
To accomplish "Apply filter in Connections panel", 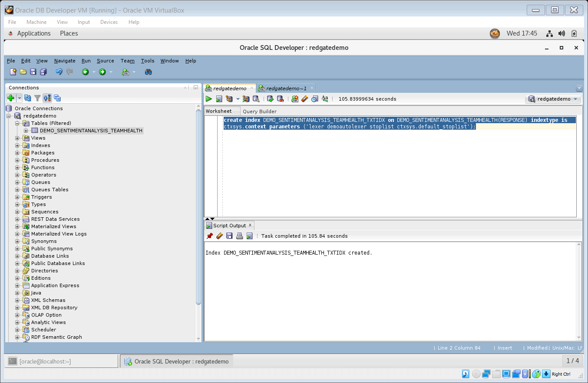I will [x=37, y=98].
